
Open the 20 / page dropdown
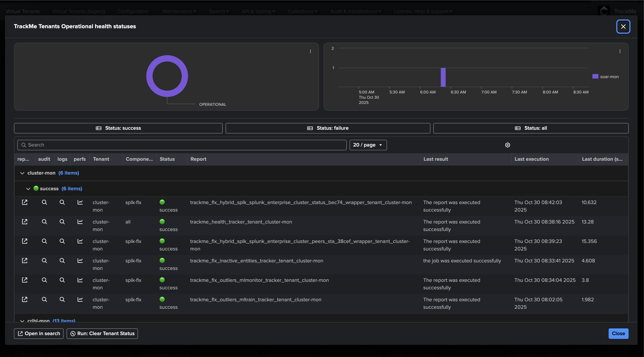point(368,145)
